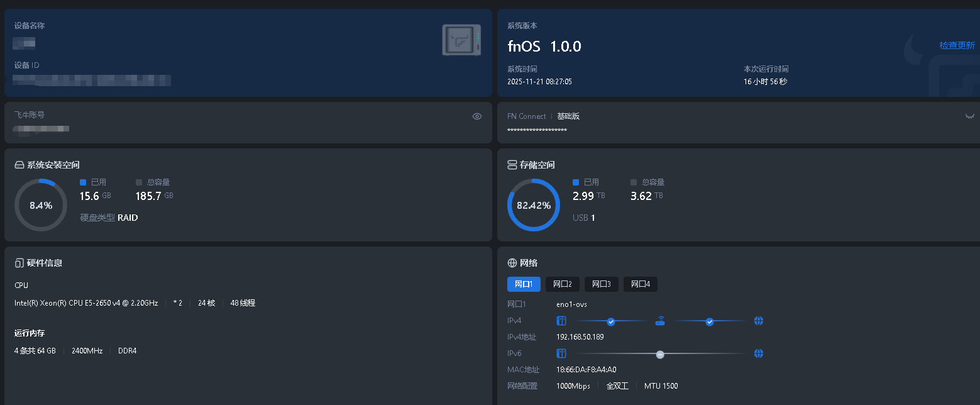Switch to the 网口3 tab
980x405 pixels.
point(601,284)
